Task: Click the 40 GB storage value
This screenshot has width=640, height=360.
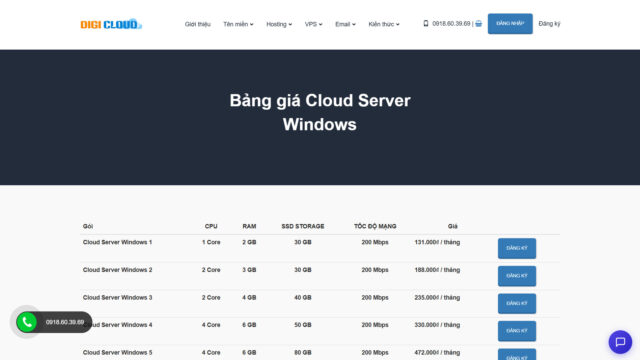Action: pyautogui.click(x=303, y=298)
